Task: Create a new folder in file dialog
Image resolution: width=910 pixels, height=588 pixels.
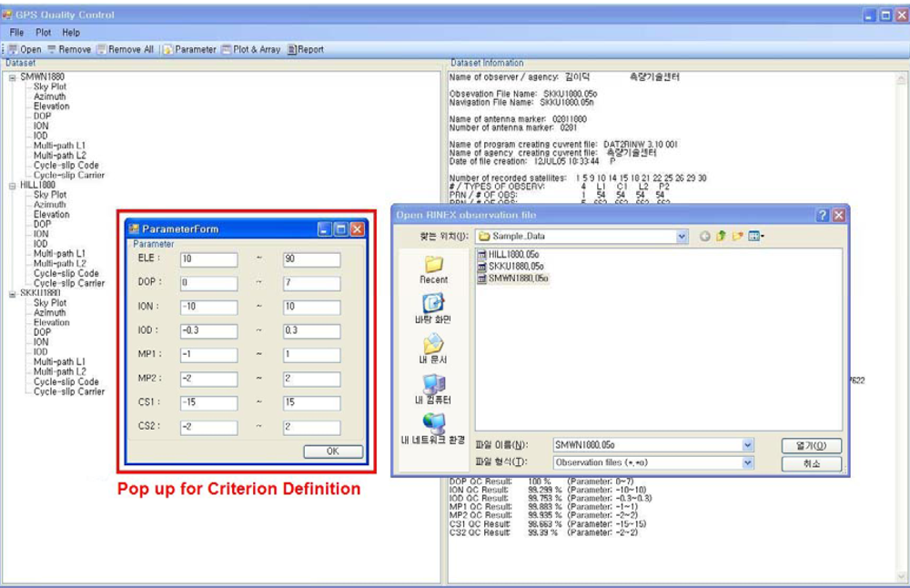Action: coord(737,237)
